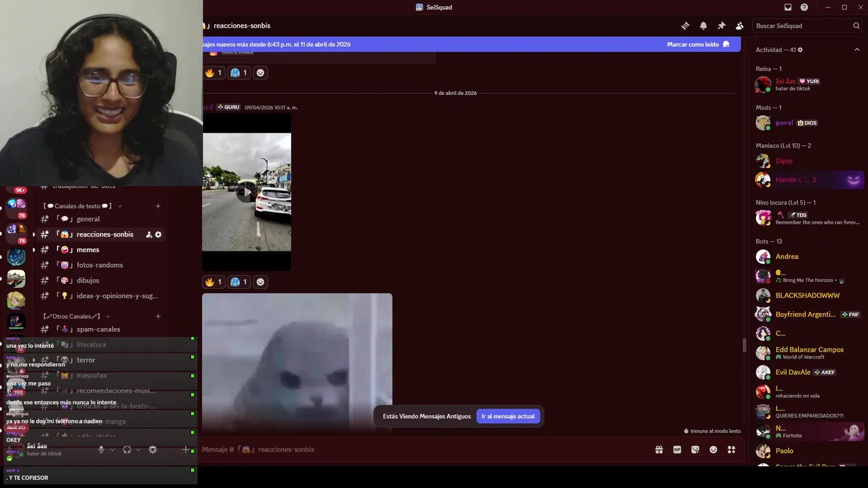Edit reacciones-sonbis channel gear icon
This screenshot has height=488, width=868.
pyautogui.click(x=158, y=235)
